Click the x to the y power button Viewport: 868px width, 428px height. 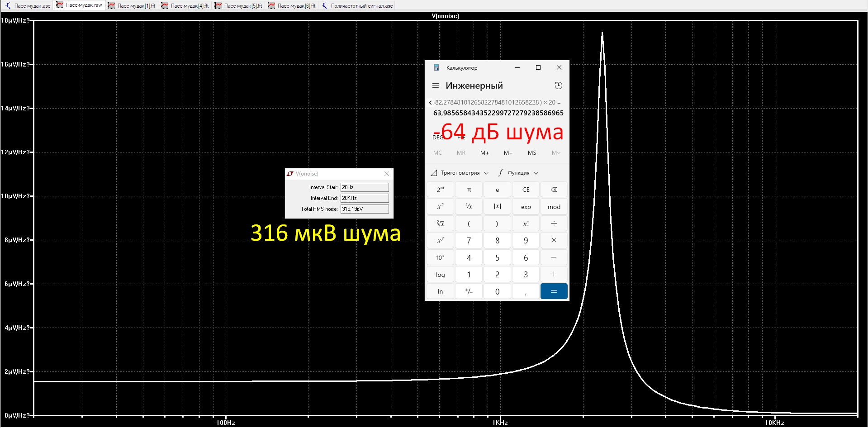440,241
